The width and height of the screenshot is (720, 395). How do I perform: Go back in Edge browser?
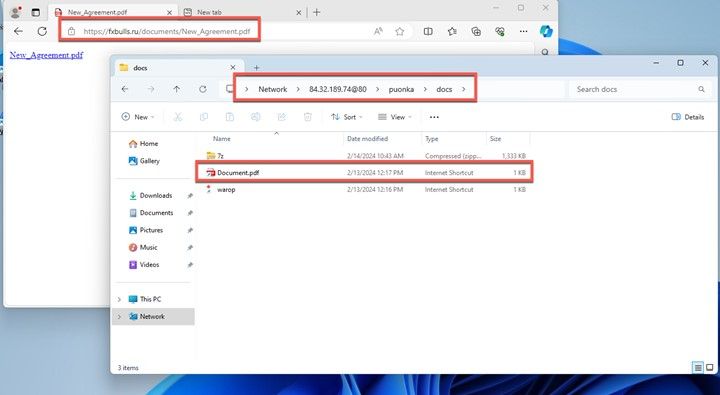pos(18,31)
